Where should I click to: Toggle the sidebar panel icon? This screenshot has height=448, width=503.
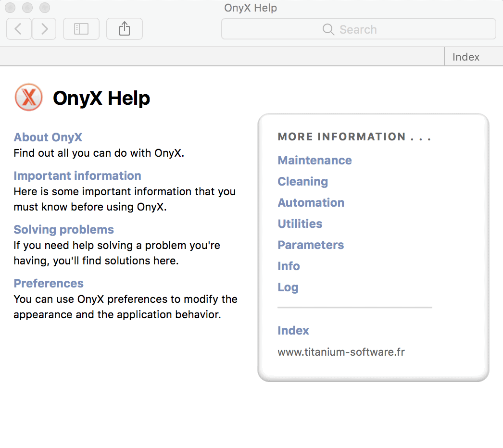[x=81, y=29]
